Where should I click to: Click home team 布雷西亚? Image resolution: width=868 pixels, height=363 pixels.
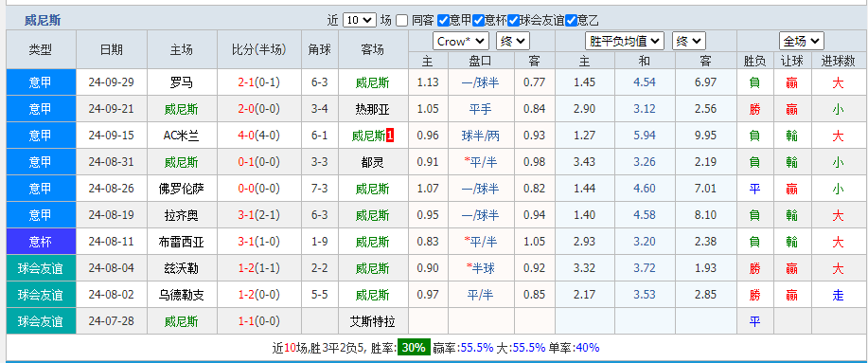182,243
